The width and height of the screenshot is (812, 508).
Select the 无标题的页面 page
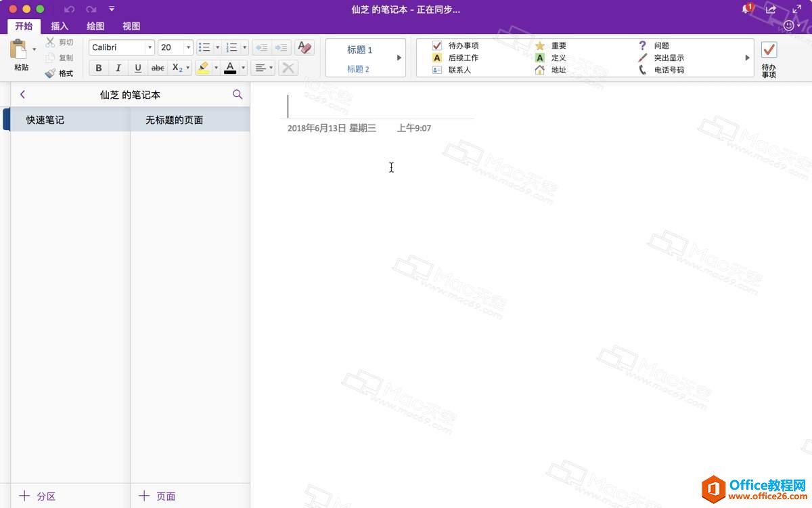pos(190,120)
